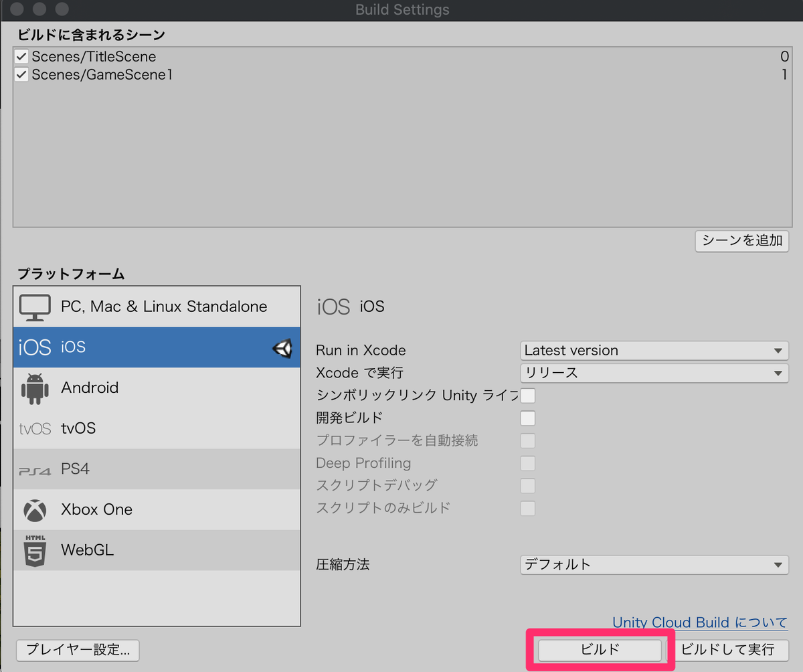Toggle the スクリプトのみビルド checkbox
The image size is (803, 672).
tap(528, 508)
